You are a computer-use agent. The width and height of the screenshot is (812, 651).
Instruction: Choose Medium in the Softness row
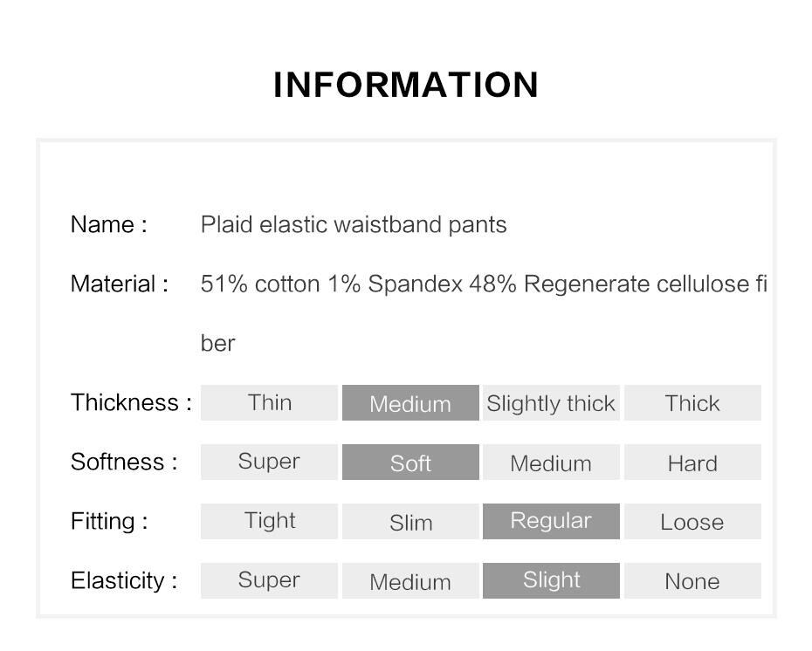[551, 463]
